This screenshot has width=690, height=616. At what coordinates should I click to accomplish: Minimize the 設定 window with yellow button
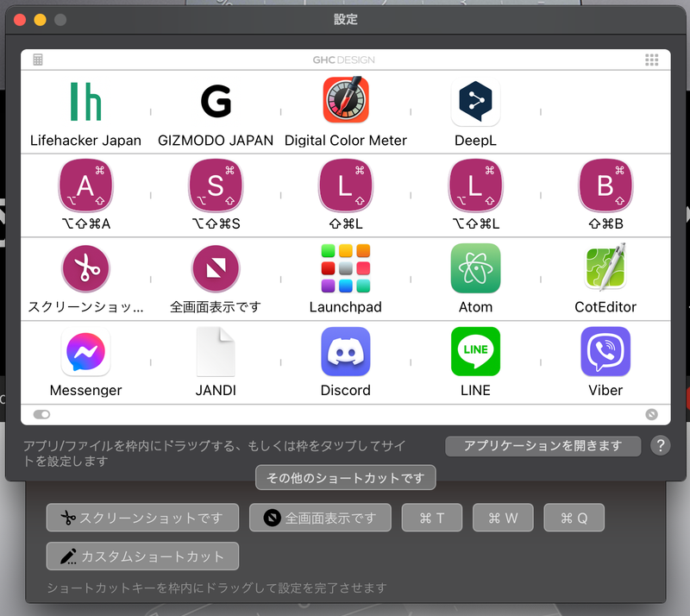pyautogui.click(x=40, y=20)
